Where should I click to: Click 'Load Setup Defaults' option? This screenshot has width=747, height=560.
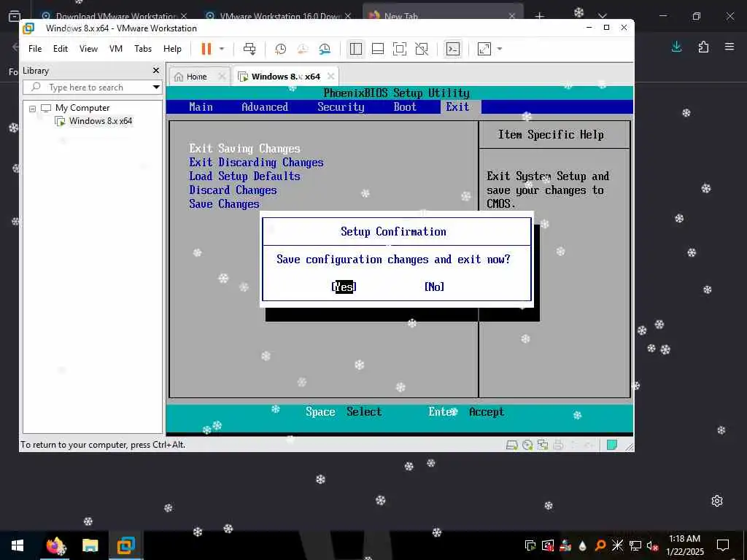pos(244,176)
